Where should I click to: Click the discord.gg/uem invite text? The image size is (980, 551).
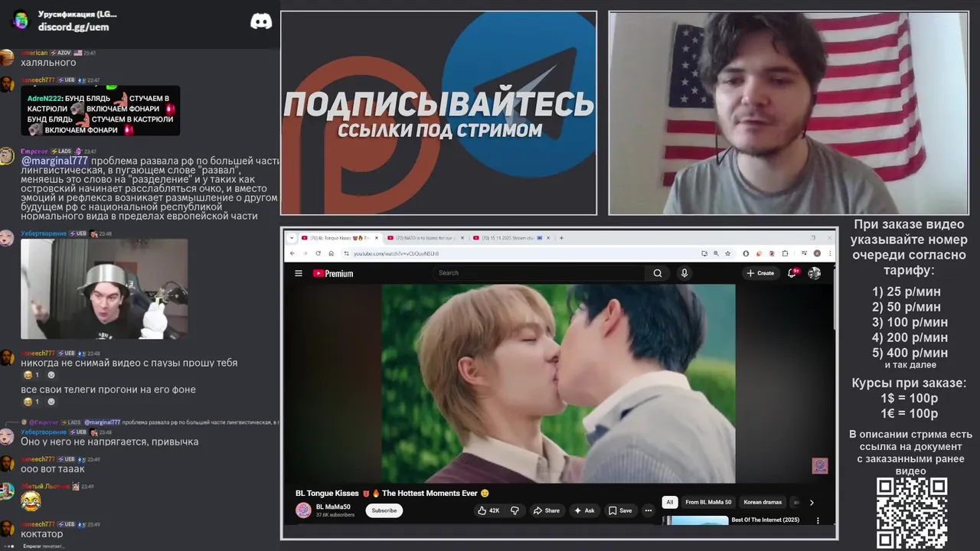[x=73, y=27]
